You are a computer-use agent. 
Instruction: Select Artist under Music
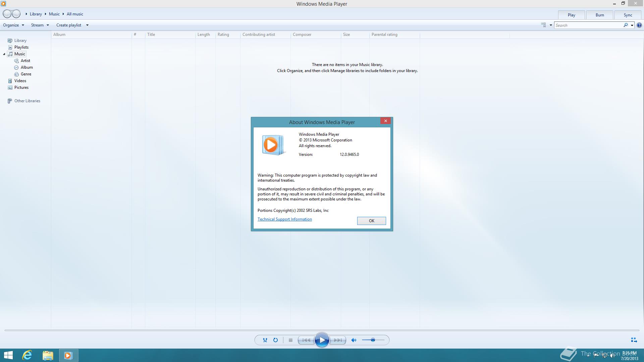25,61
